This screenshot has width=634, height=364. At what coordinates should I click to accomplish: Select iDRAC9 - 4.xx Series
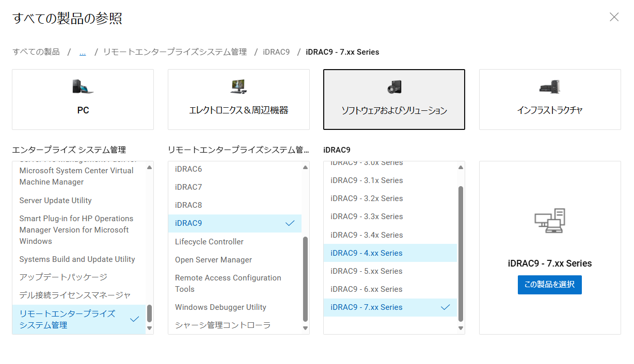[390, 253]
